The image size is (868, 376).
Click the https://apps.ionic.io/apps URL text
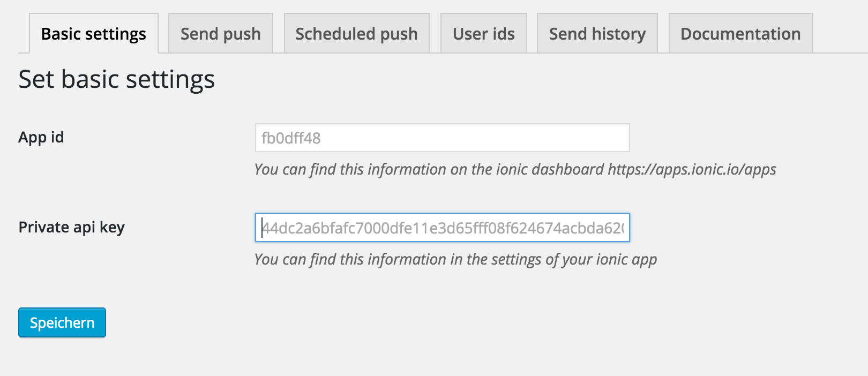pyautogui.click(x=692, y=169)
